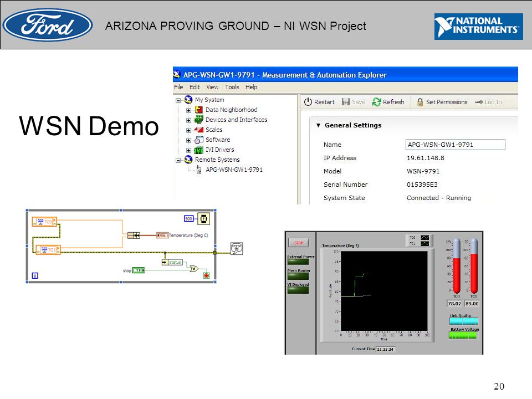Click the TC0 thermometer slider
This screenshot has height=399, width=532.
point(457,265)
